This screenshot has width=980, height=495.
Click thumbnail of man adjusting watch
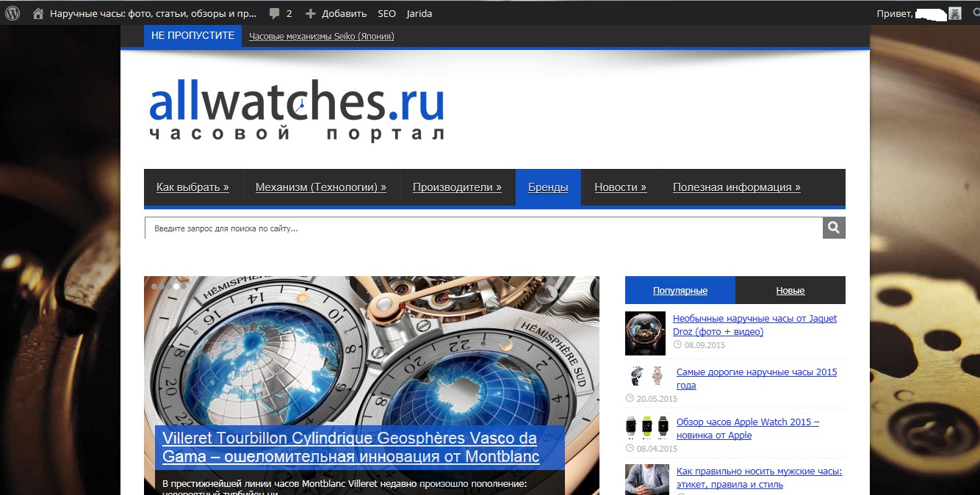click(647, 480)
